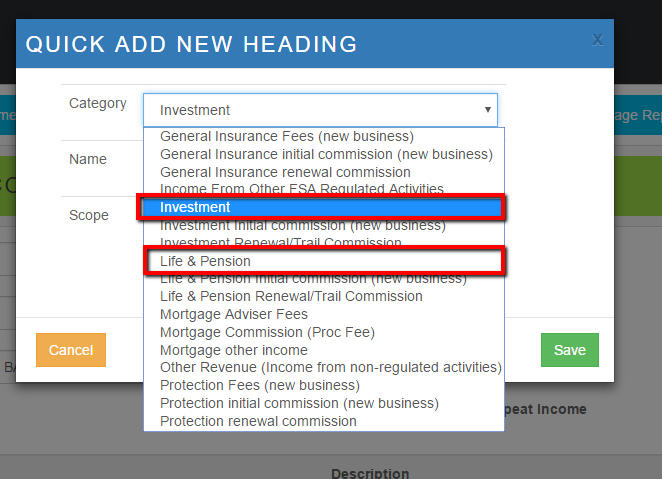Choose General Insurance renewal commission
This screenshot has height=479, width=662.
click(295, 171)
